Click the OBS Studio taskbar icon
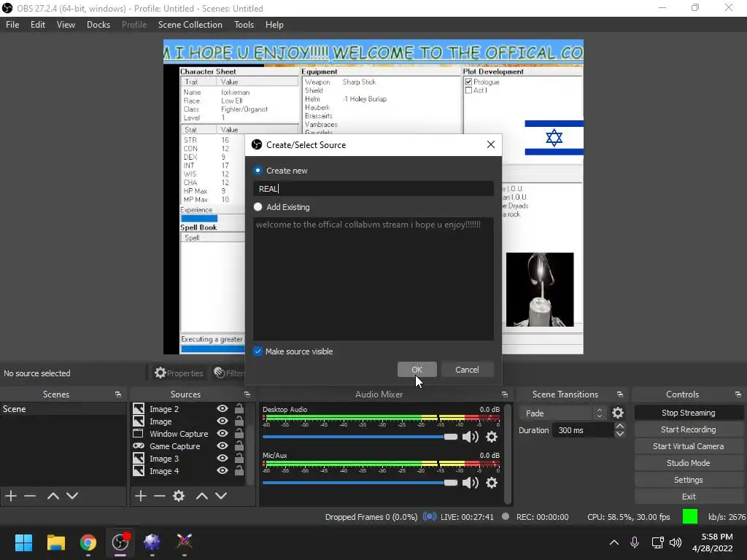747x560 pixels. pos(120,542)
